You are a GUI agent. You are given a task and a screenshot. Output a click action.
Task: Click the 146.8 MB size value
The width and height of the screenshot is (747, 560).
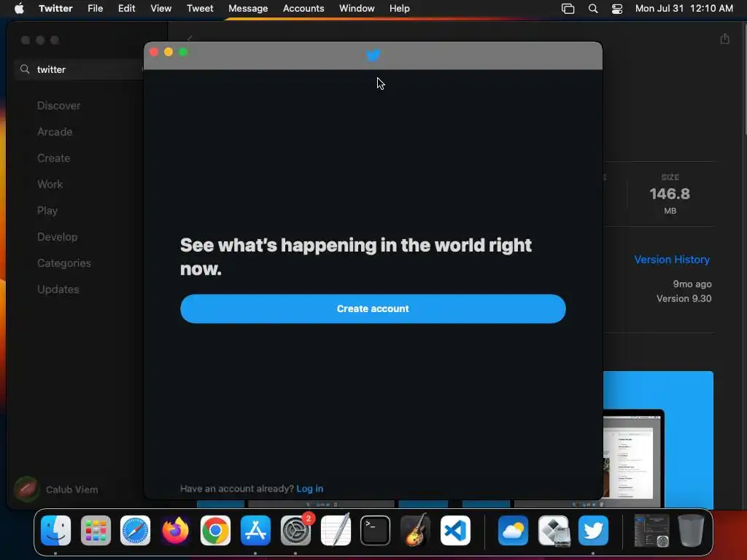[x=670, y=194]
